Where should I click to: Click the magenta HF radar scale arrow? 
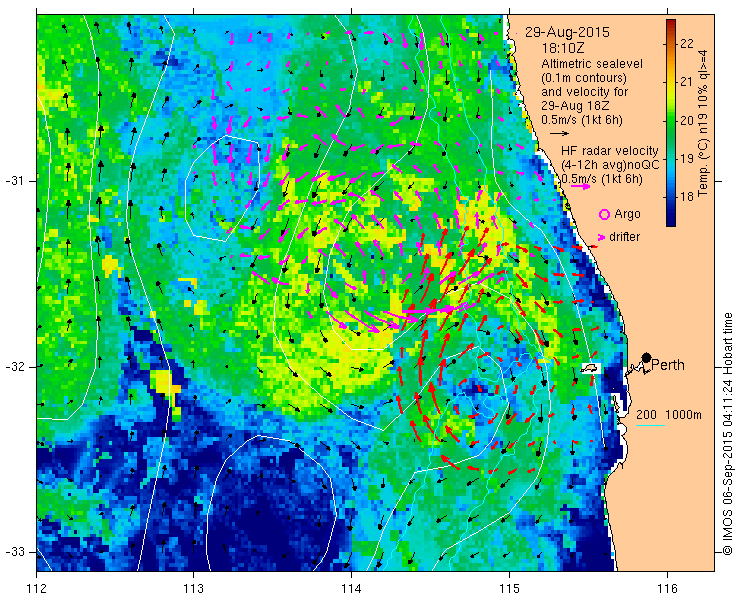click(x=580, y=186)
